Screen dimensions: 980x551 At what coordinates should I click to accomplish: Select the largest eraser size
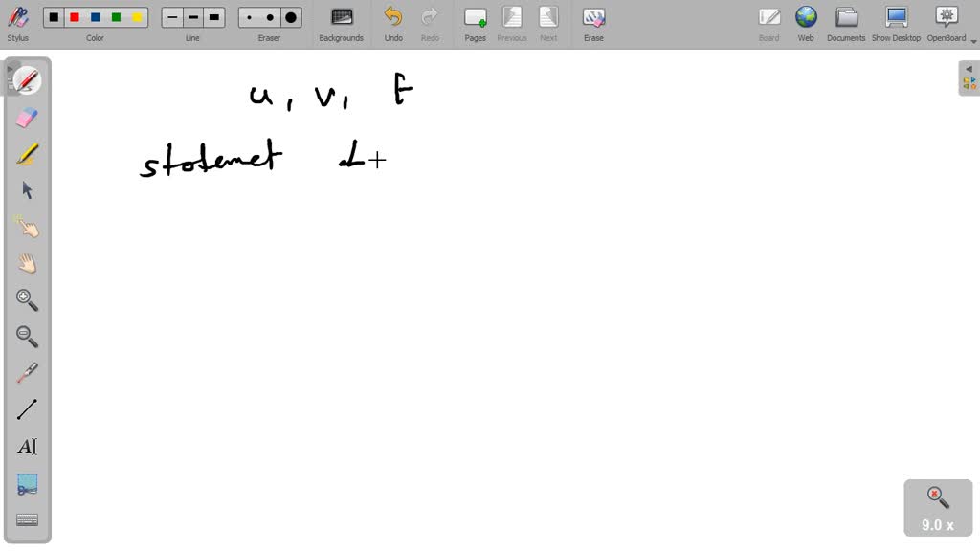[x=290, y=16]
